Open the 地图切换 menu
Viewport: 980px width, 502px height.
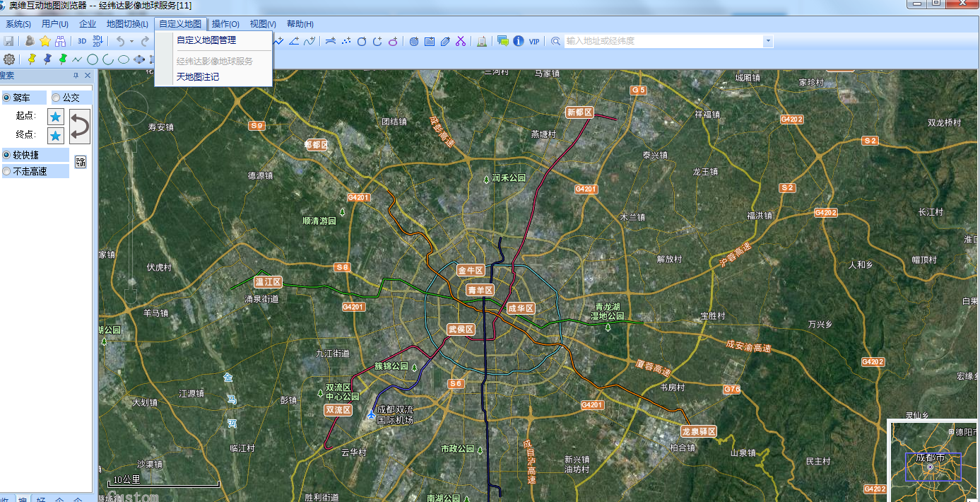pos(127,24)
